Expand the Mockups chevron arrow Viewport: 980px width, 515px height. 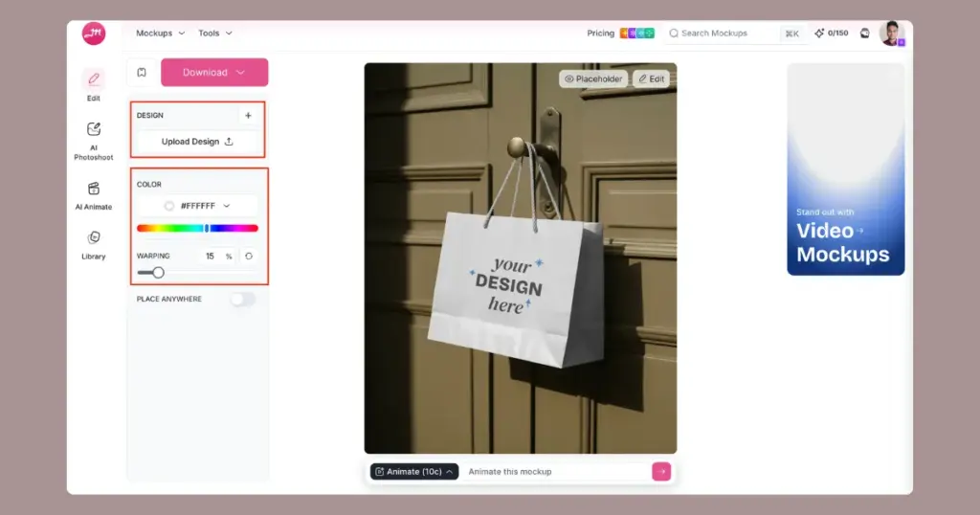182,34
